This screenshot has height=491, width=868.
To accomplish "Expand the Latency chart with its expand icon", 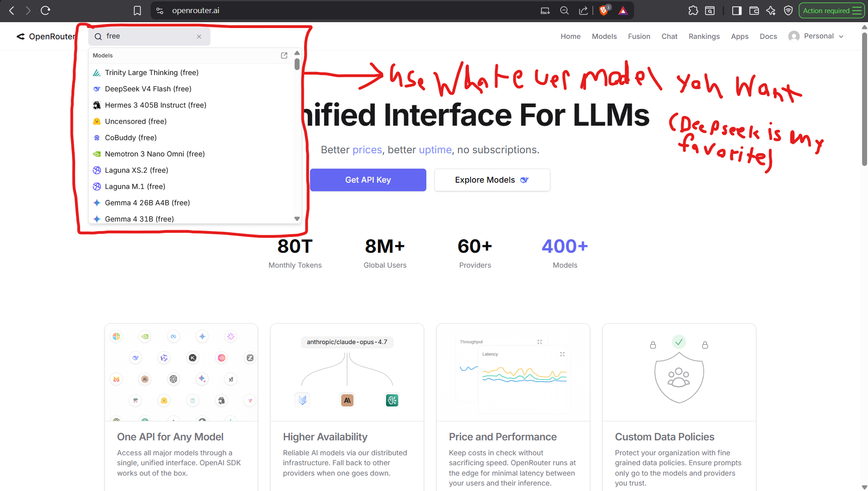I will tap(562, 354).
